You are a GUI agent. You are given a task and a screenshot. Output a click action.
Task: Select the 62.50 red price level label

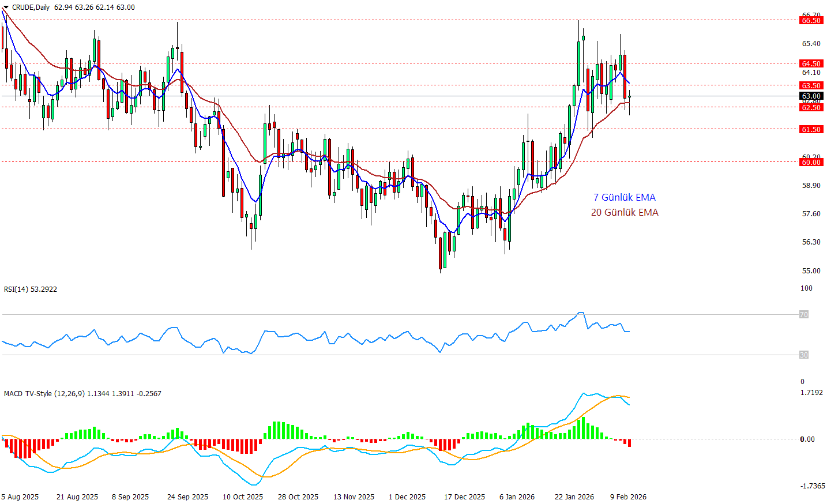pos(811,107)
